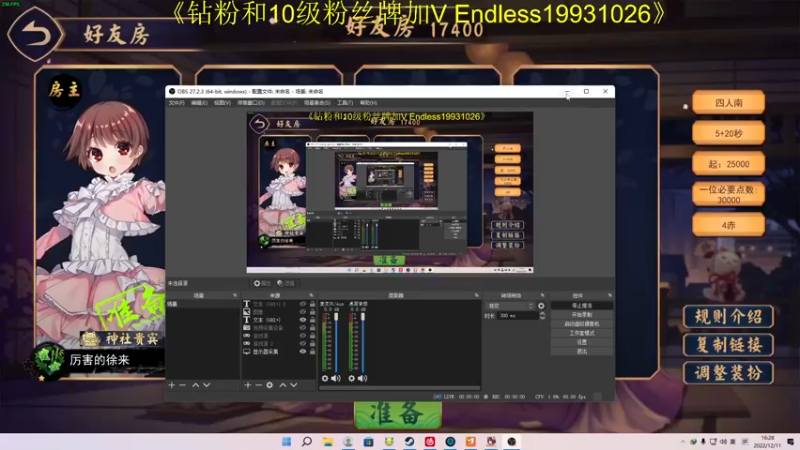Mute the desktop audio speaker icon

pyautogui.click(x=362, y=378)
